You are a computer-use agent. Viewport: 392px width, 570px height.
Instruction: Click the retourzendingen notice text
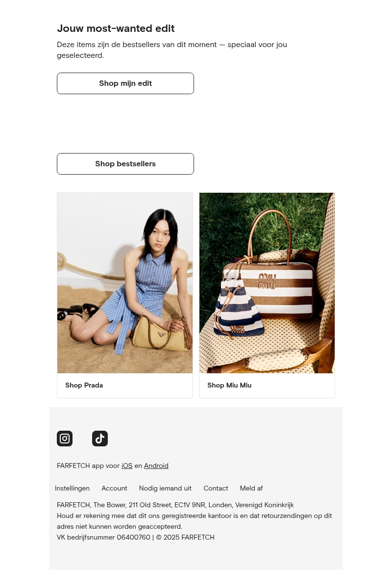(x=195, y=521)
